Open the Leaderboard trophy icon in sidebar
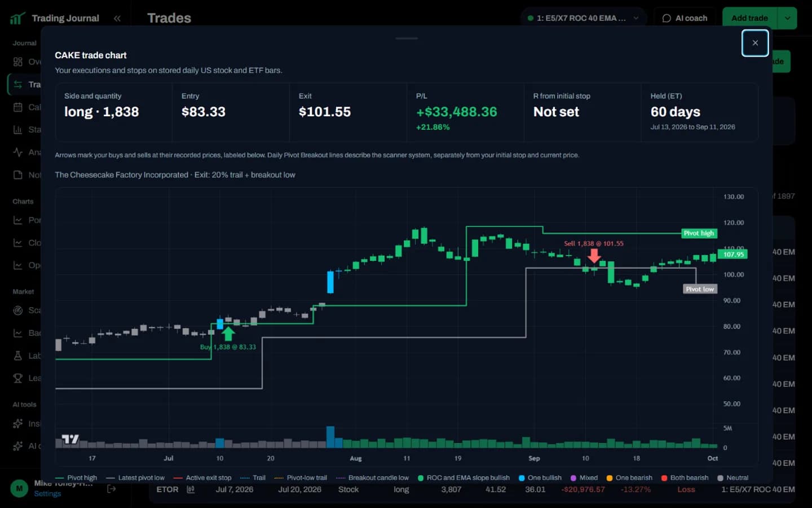 tap(18, 378)
